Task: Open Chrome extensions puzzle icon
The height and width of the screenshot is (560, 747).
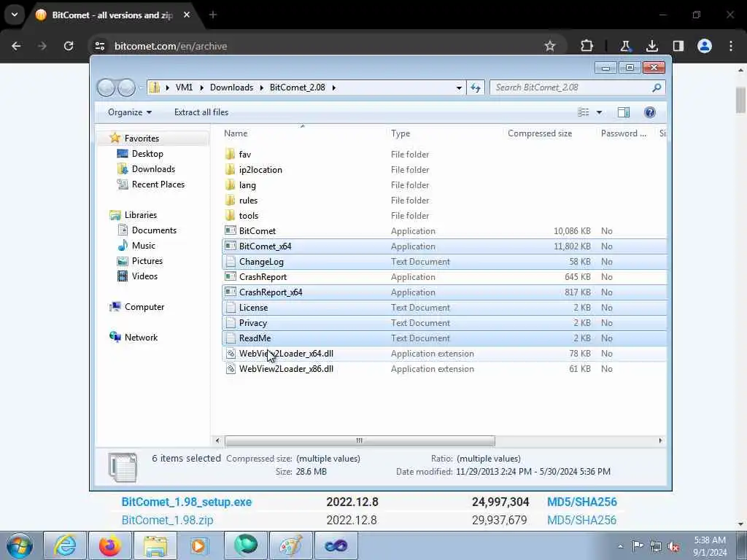Action: tap(587, 46)
